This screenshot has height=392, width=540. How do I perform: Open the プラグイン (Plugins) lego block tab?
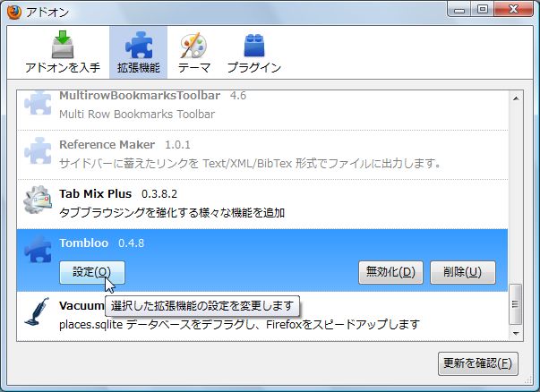(x=254, y=52)
